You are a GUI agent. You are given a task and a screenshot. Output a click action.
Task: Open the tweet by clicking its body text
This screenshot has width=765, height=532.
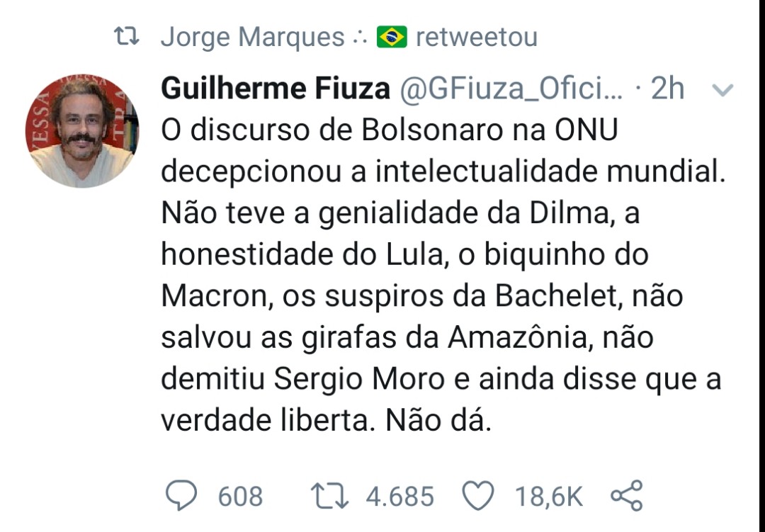[443, 275]
